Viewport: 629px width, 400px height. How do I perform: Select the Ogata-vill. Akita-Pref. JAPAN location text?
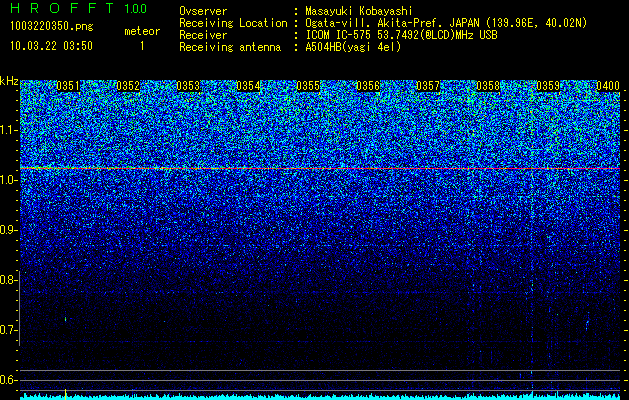446,23
